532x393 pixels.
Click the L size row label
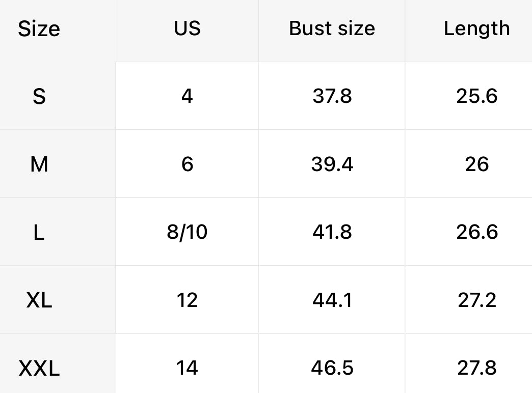[x=39, y=232]
